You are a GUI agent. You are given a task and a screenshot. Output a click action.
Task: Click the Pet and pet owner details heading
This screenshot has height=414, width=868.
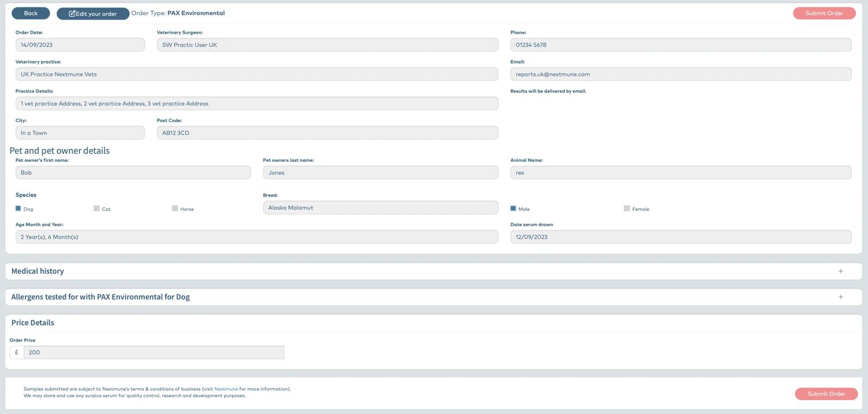pyautogui.click(x=60, y=150)
